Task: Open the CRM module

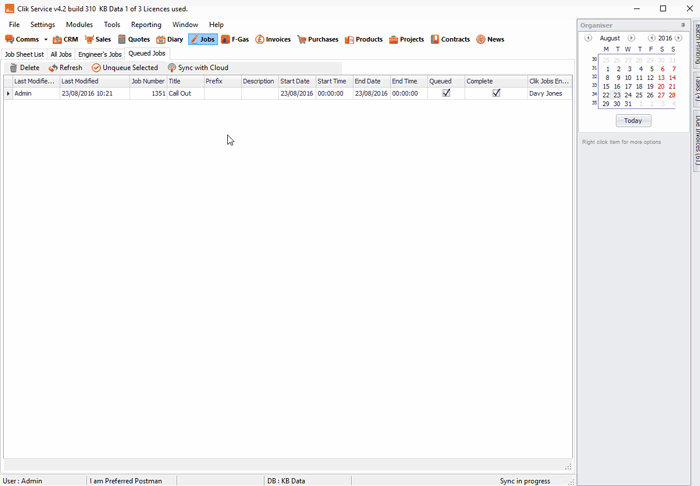Action: point(64,39)
